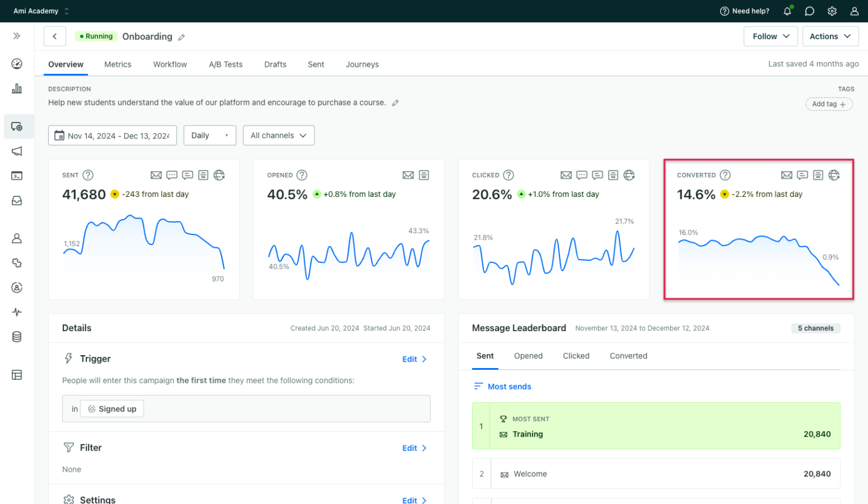Open the Training message leaderboard row
Image resolution: width=868 pixels, height=504 pixels.
(x=656, y=425)
